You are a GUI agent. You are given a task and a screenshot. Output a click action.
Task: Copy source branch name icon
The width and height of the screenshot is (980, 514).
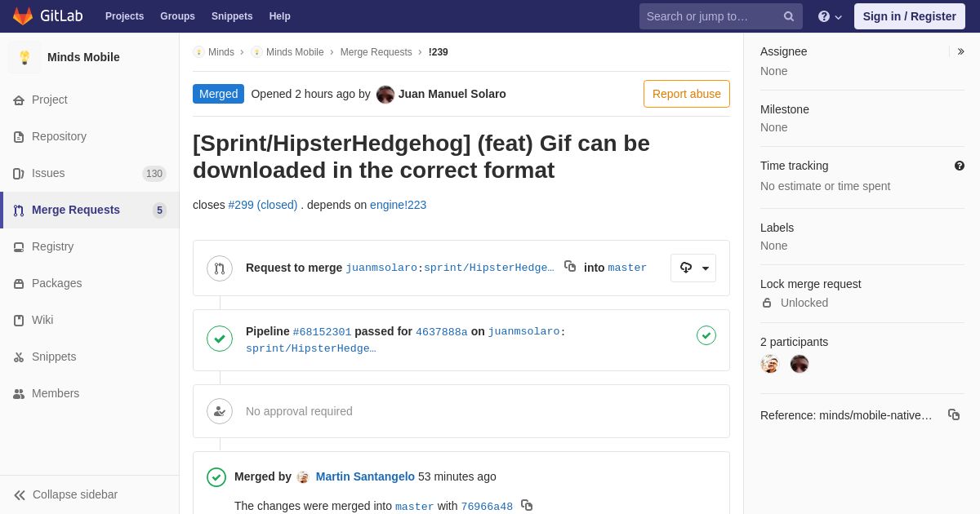click(570, 266)
